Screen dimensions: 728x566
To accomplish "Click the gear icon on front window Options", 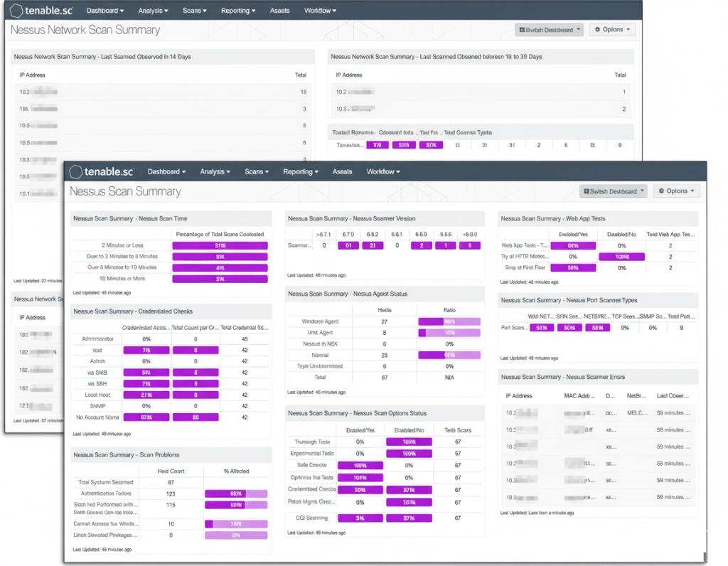I will 660,191.
